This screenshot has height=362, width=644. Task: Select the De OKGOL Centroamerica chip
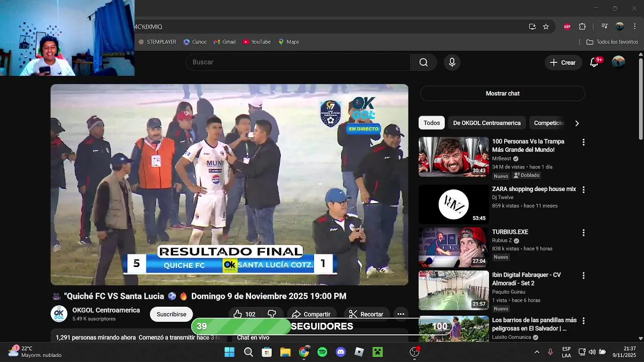point(487,123)
